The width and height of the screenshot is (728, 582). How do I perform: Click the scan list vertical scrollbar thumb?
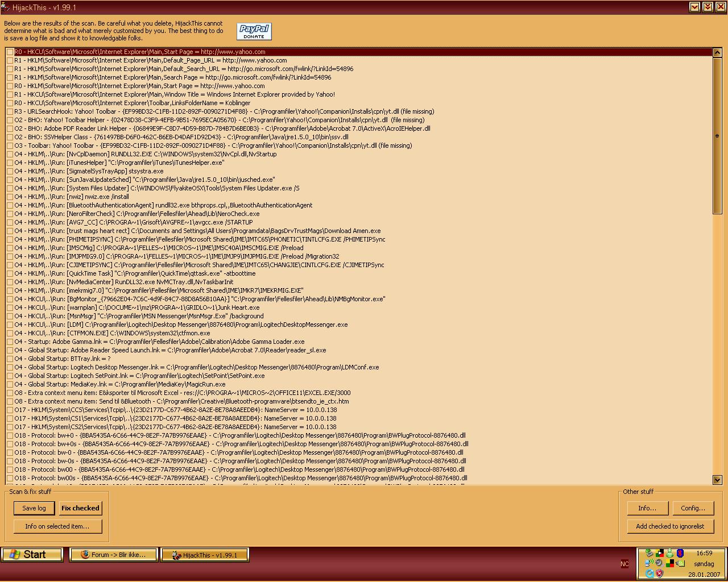coord(717,136)
